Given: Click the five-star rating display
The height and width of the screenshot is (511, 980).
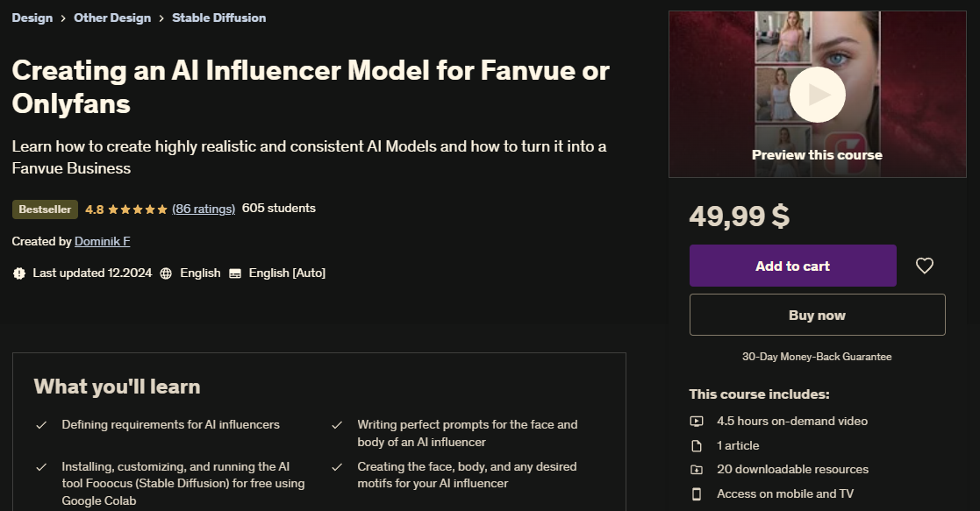Looking at the screenshot, I should 138,209.
